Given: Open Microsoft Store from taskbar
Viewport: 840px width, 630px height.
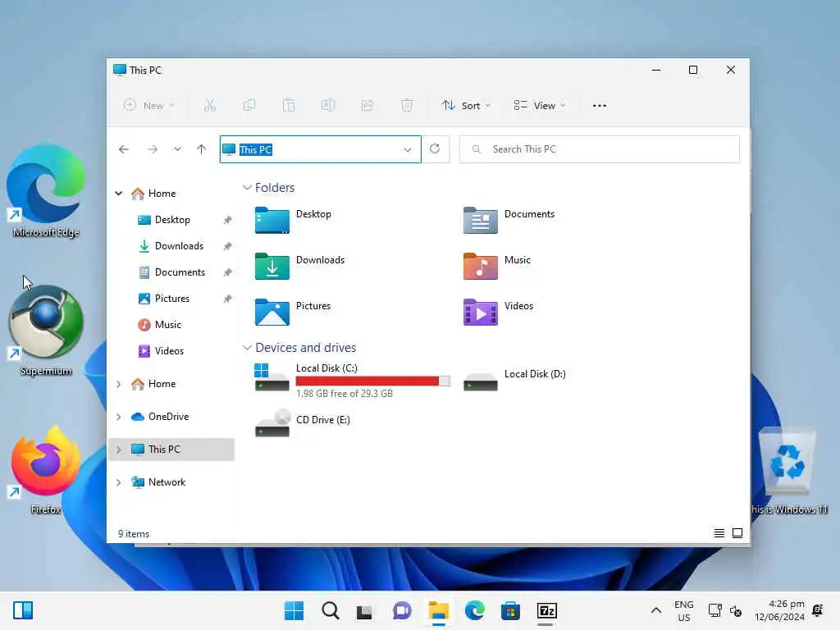Looking at the screenshot, I should pos(510,610).
